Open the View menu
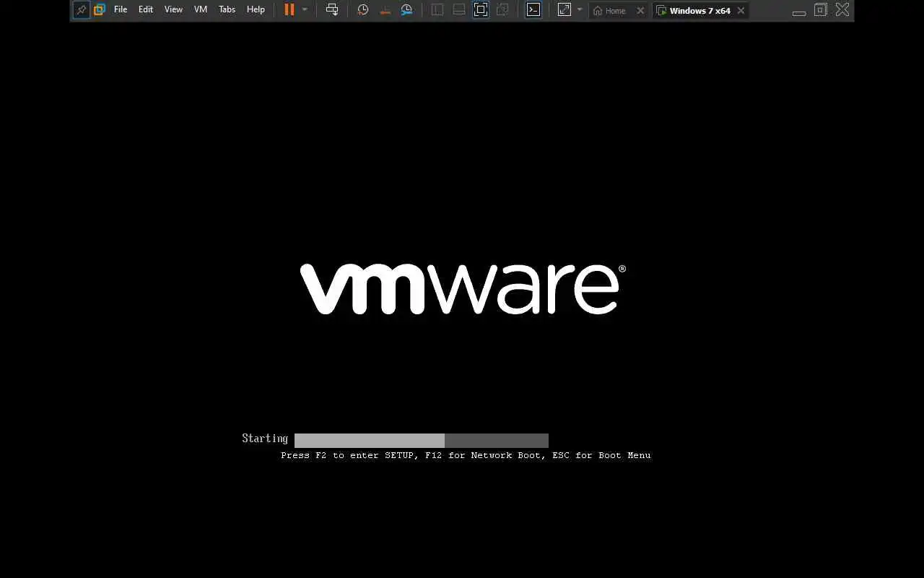The width and height of the screenshot is (924, 578). [173, 10]
